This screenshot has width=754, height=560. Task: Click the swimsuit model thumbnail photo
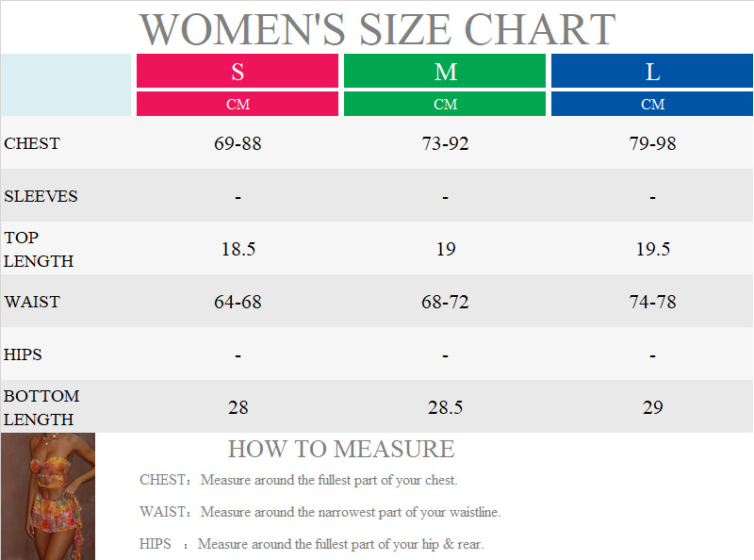(47, 496)
